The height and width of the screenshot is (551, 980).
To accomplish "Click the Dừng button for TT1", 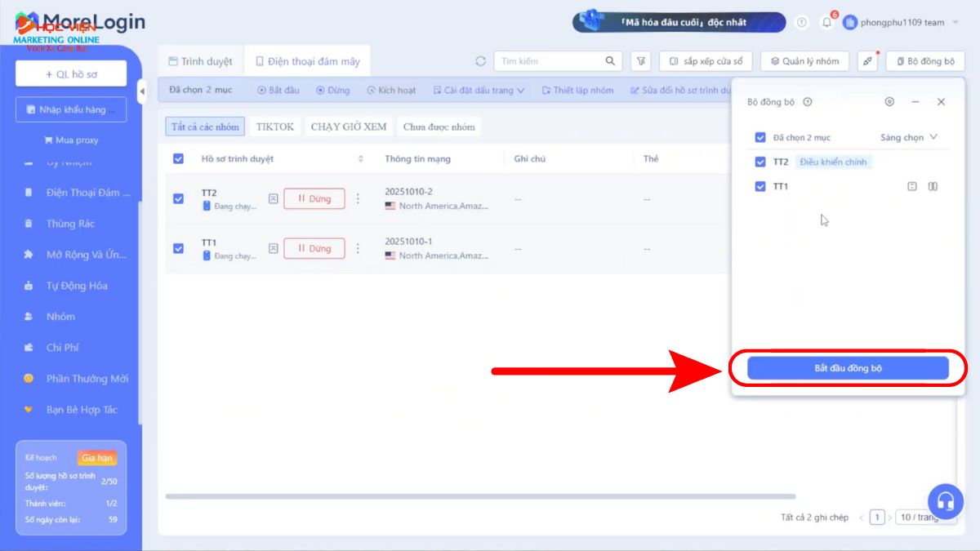I will tap(314, 248).
